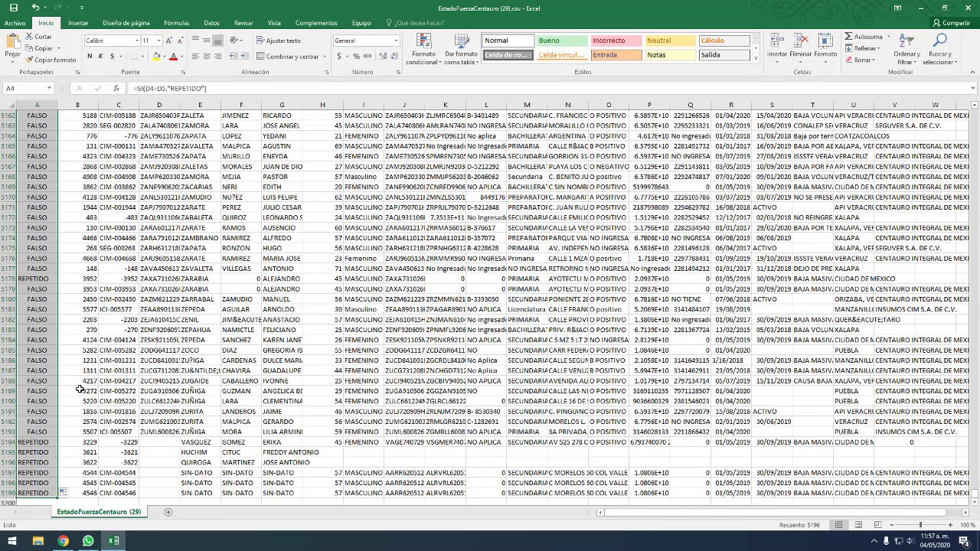Decrease font size with small A icon
The image size is (980, 551).
(x=180, y=41)
